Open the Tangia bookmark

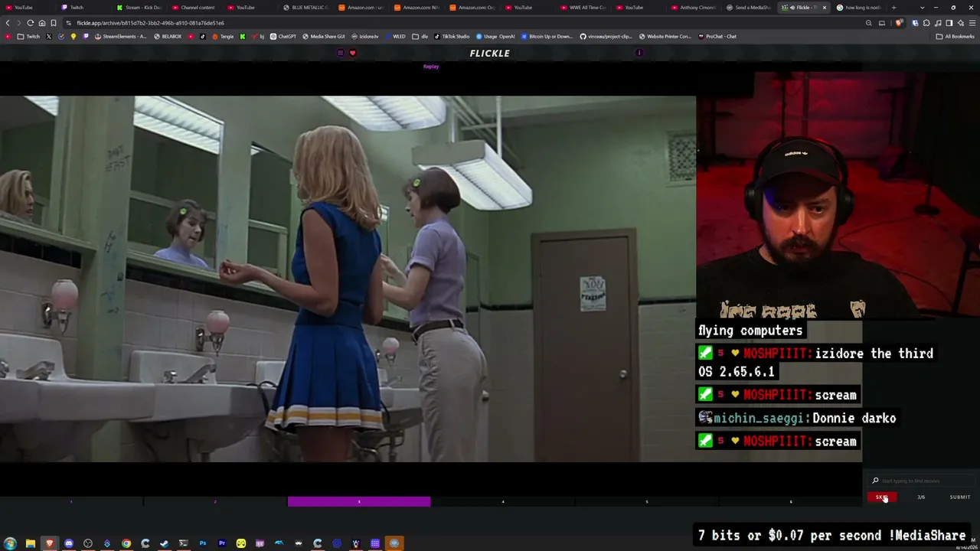(x=223, y=37)
